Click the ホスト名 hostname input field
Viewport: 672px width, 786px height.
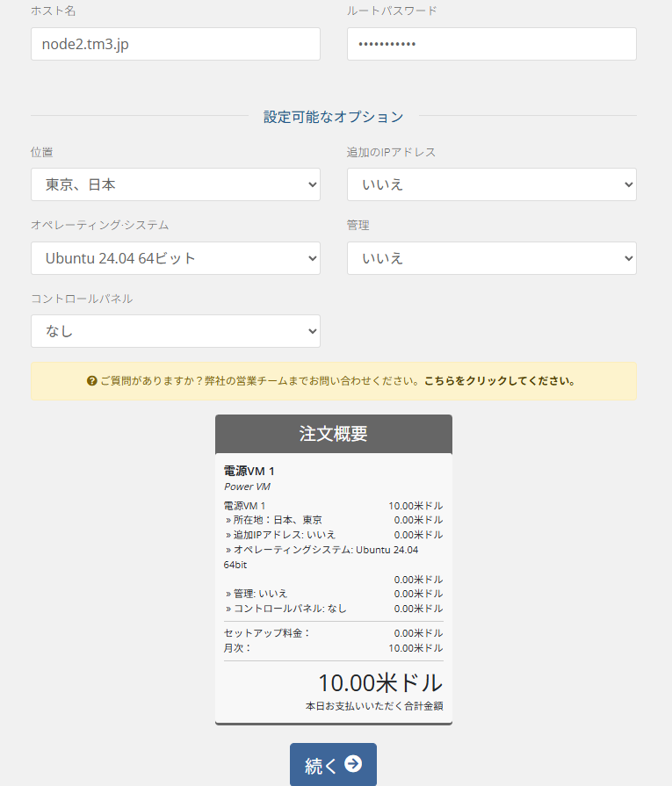click(x=176, y=44)
